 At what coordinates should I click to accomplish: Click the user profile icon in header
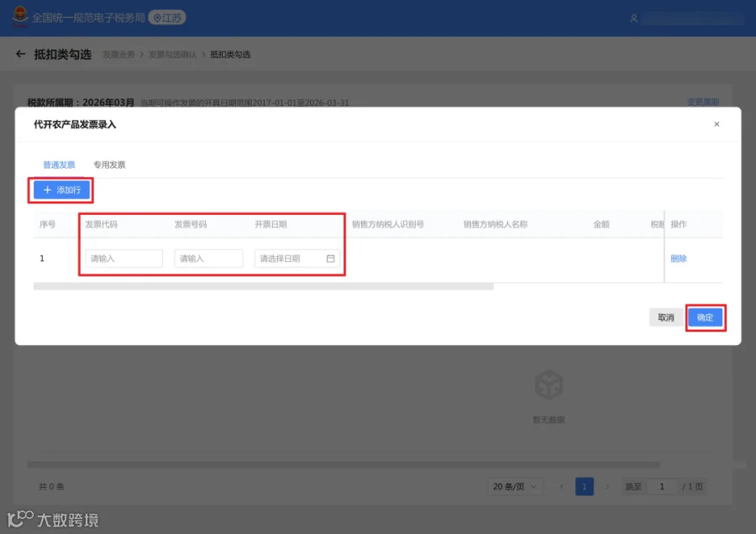(633, 18)
